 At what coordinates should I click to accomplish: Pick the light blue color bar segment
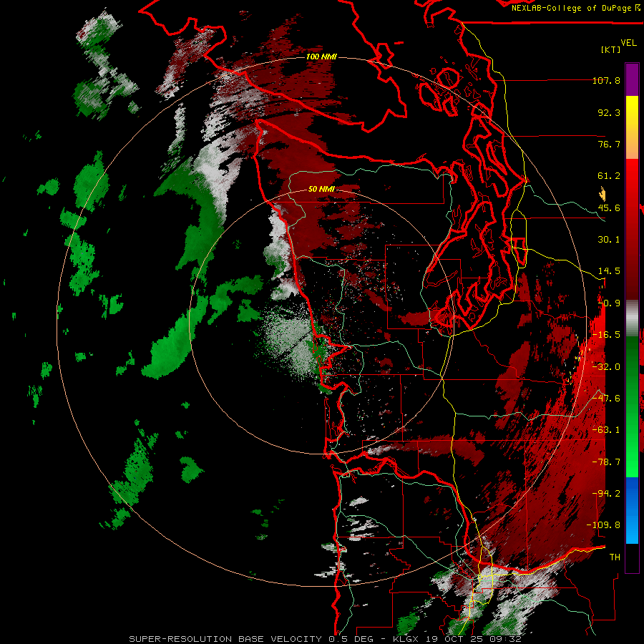coord(632,530)
